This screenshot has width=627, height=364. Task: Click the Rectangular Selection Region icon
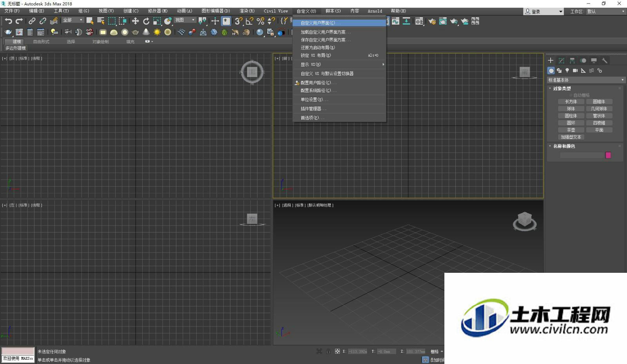click(112, 21)
